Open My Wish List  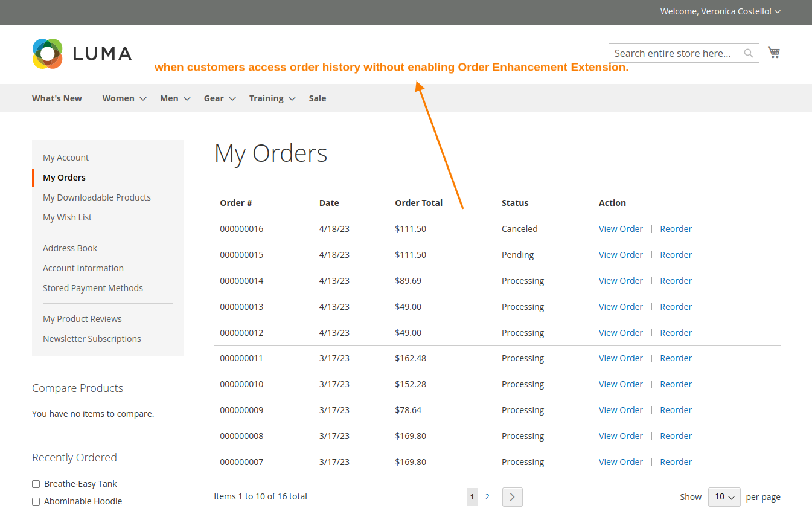67,217
